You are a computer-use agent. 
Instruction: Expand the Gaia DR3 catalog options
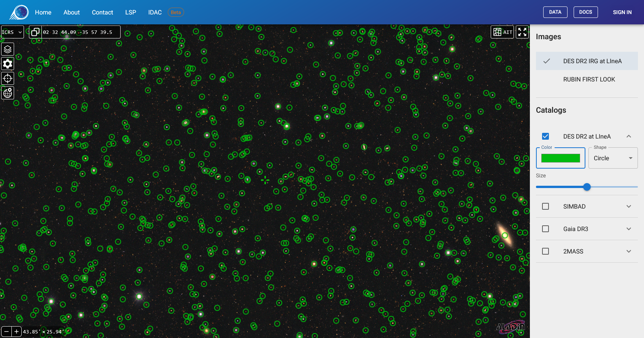point(629,229)
